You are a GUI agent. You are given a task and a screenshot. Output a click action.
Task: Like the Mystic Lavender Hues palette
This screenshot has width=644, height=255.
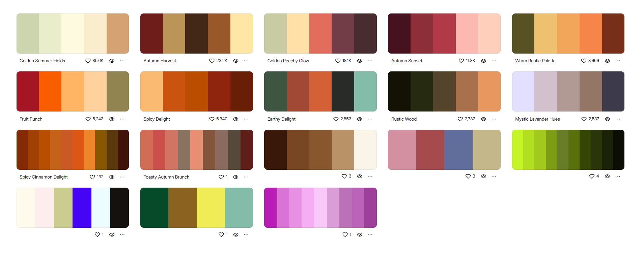[584, 119]
